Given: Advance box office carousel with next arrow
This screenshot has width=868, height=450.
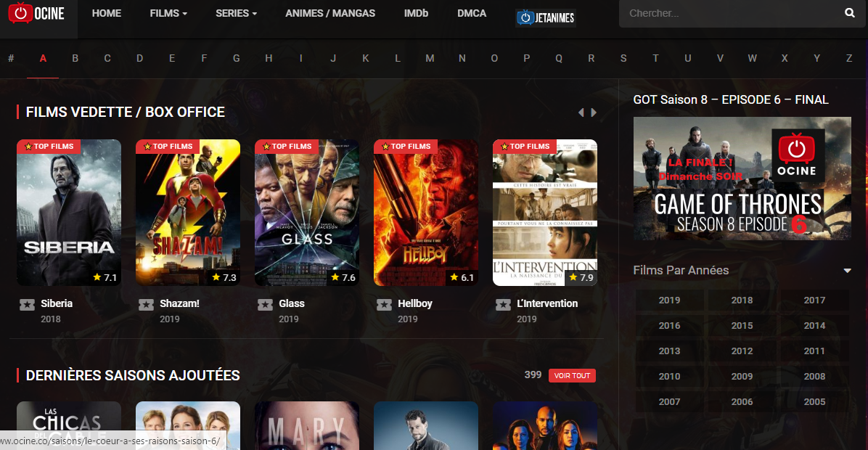Looking at the screenshot, I should coord(594,112).
